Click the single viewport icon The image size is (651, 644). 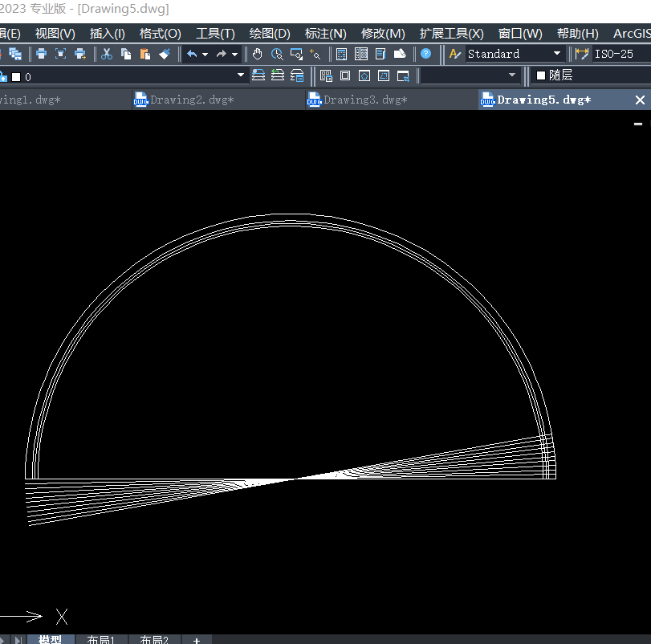pos(345,75)
